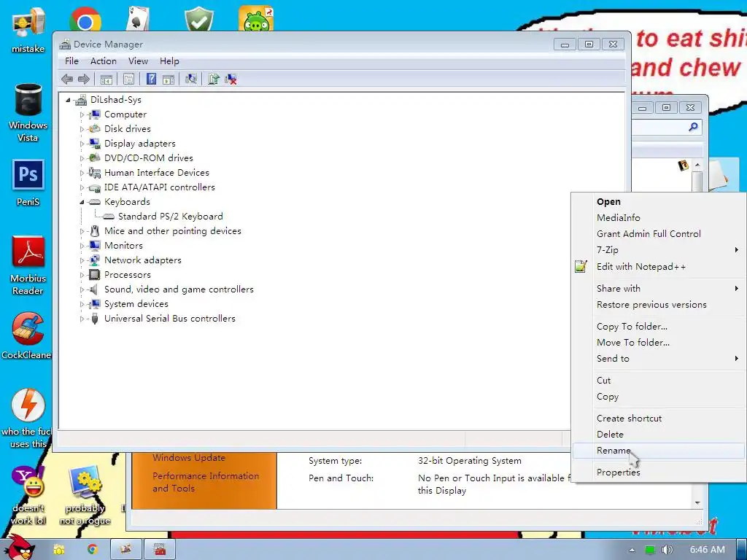Open 'Performance Information and Tools' link
Viewport: 747px width, 560px height.
click(x=206, y=482)
